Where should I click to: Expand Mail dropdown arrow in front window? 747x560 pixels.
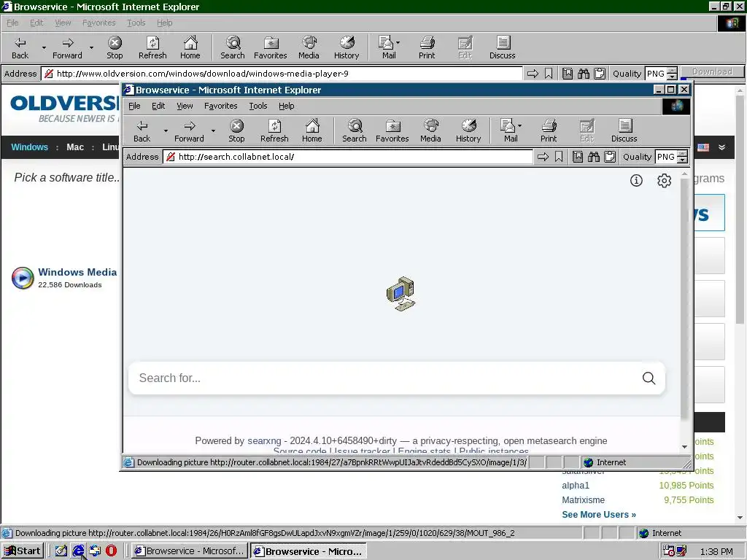(x=519, y=125)
